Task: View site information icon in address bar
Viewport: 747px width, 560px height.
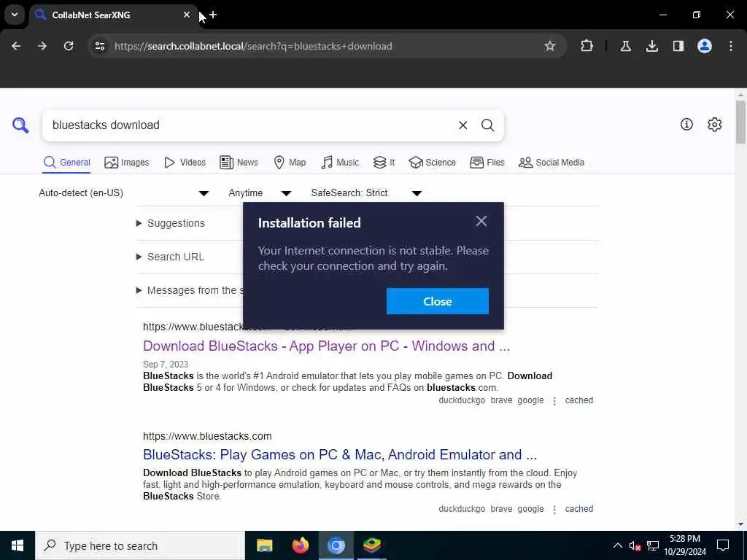Action: 99,46
